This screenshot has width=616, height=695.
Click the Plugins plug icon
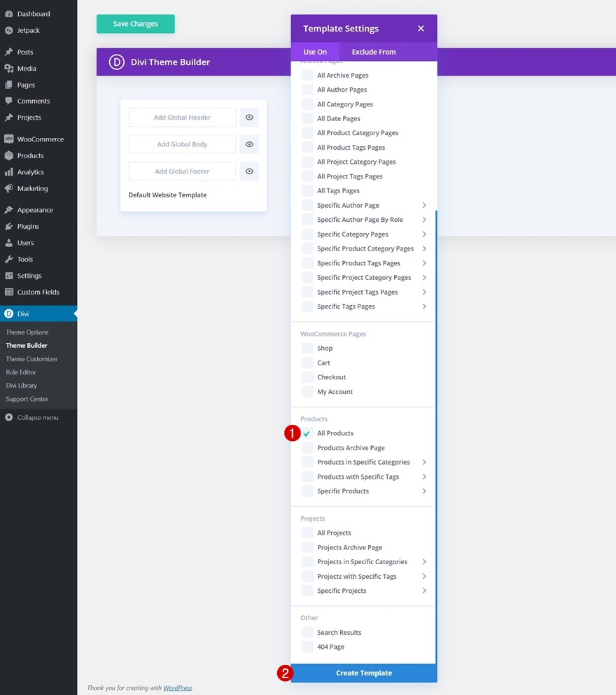click(x=9, y=227)
